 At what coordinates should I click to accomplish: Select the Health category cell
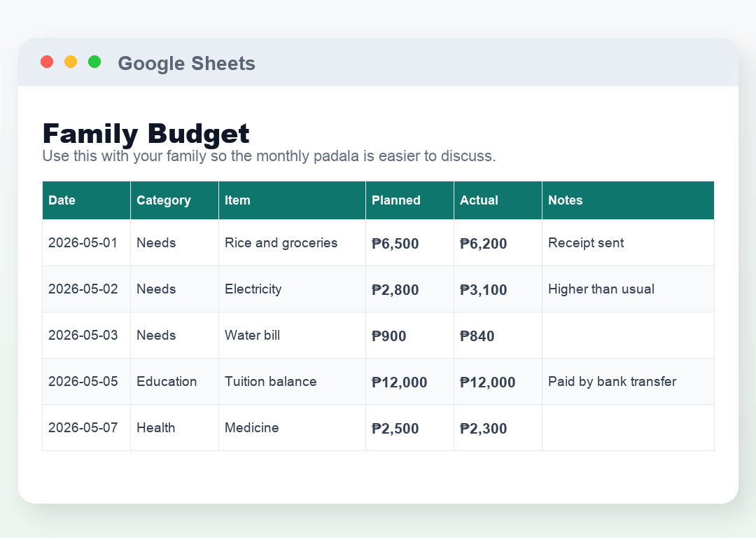(174, 428)
